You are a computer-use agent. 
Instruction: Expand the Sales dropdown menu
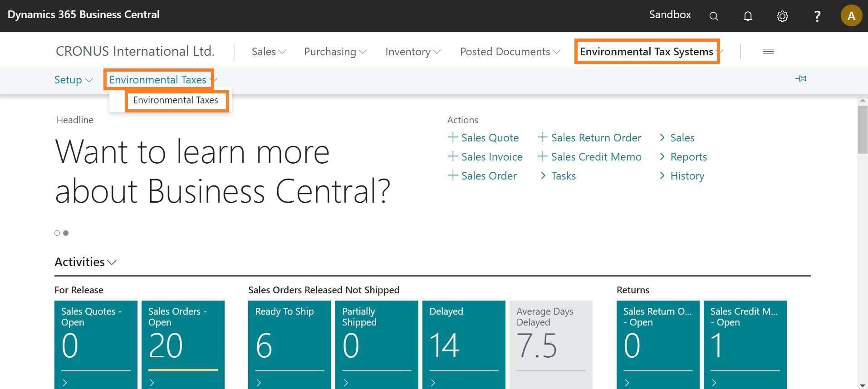(269, 52)
